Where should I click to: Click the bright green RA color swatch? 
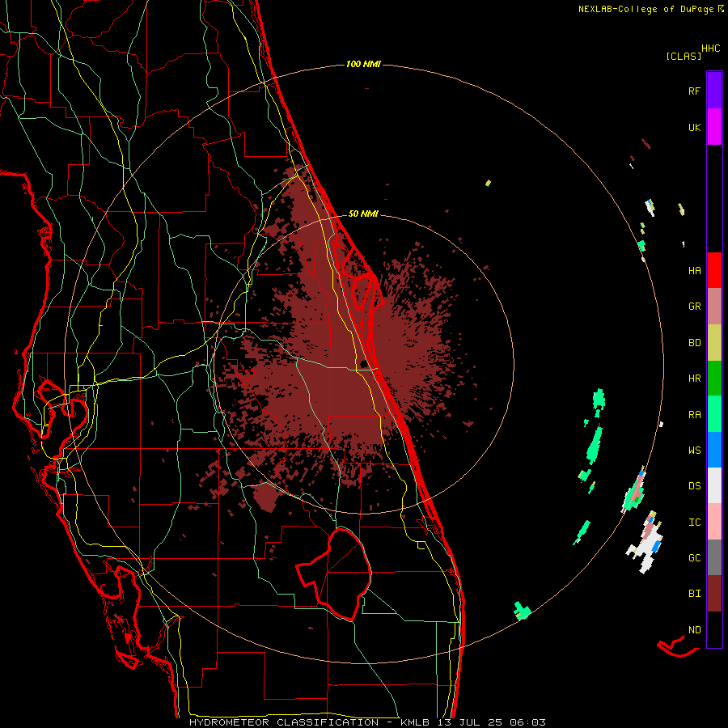pos(714,414)
